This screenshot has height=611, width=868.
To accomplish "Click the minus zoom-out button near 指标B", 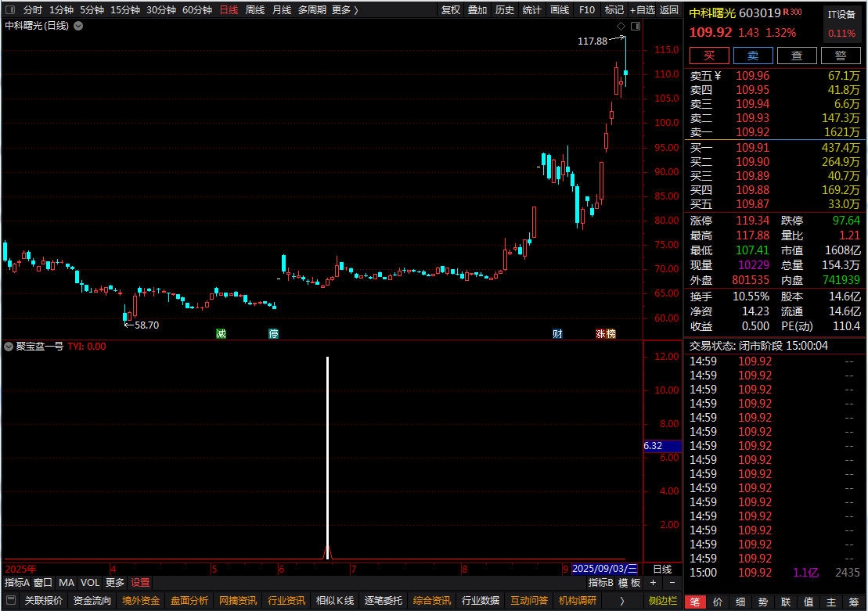I will point(672,583).
